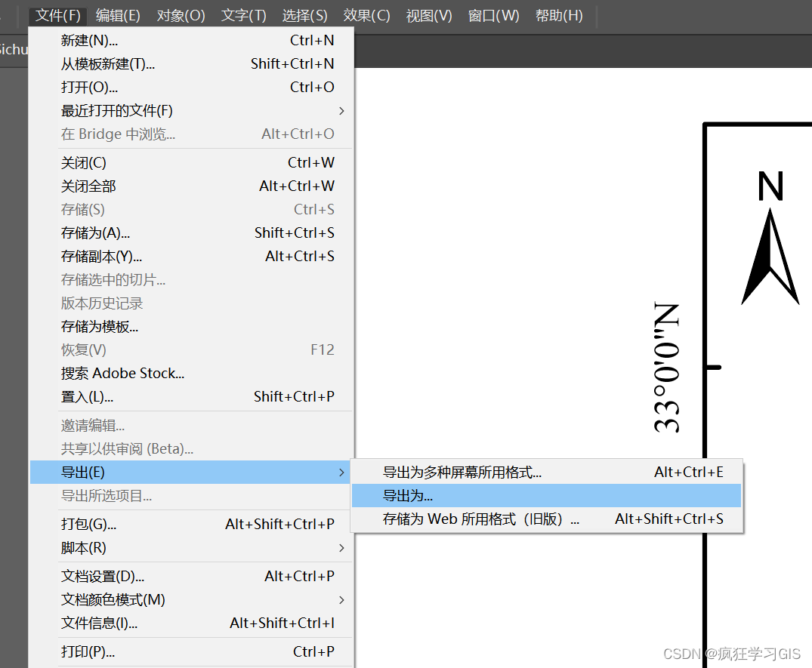Select 打印(P)... menu entry
The image size is (812, 668).
[x=88, y=652]
